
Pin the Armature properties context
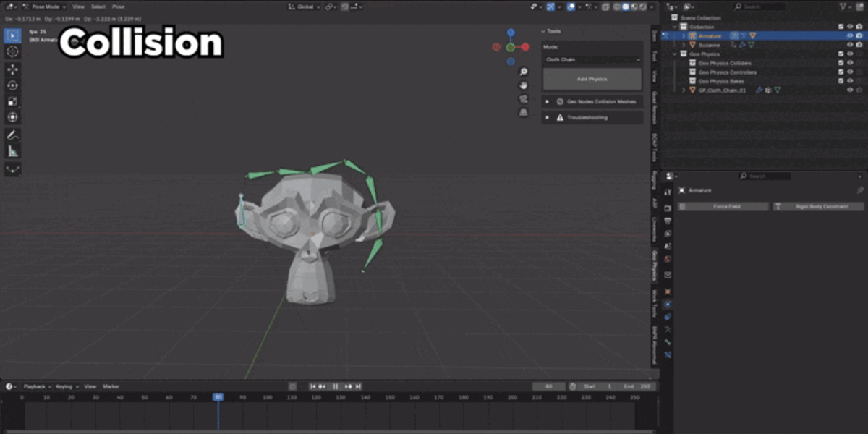tap(859, 190)
